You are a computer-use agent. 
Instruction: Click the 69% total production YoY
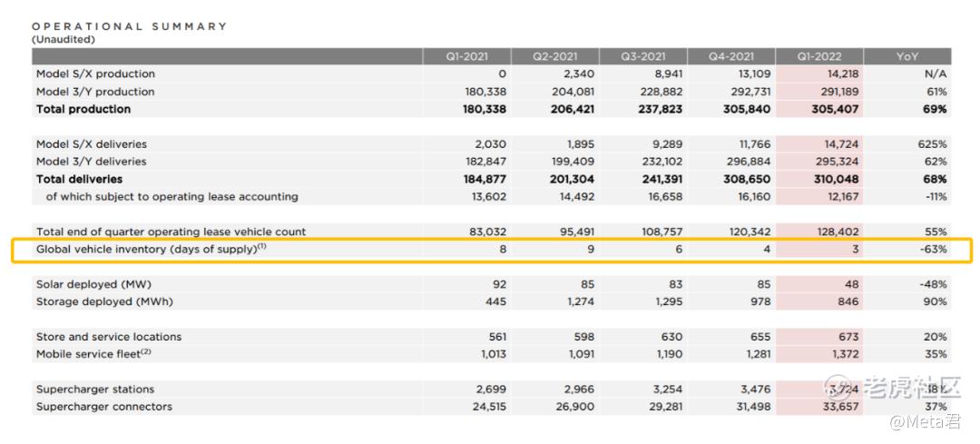click(x=936, y=109)
